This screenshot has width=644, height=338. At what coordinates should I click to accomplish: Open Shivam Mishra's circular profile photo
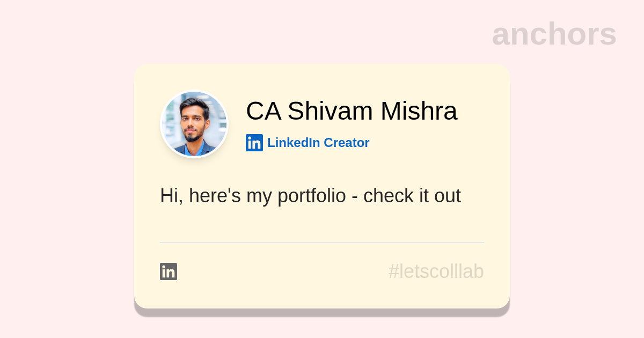[194, 124]
